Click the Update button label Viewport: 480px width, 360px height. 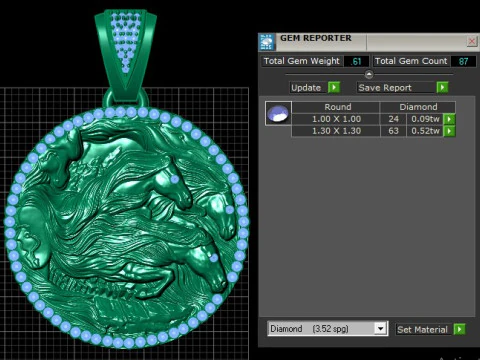(x=306, y=88)
